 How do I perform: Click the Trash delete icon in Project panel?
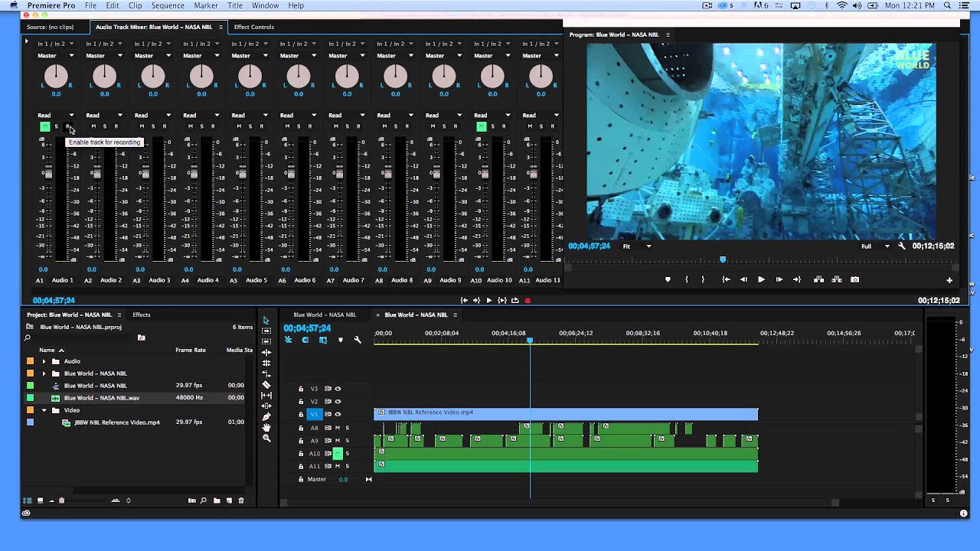click(x=241, y=500)
